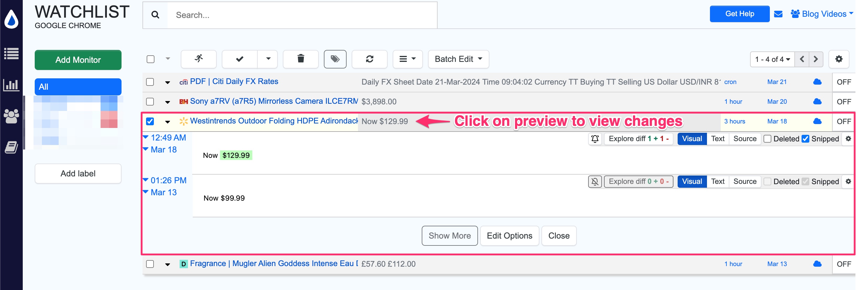868x290 pixels.
Task: Click the checkmark mark-as-viewed icon
Action: tap(239, 59)
